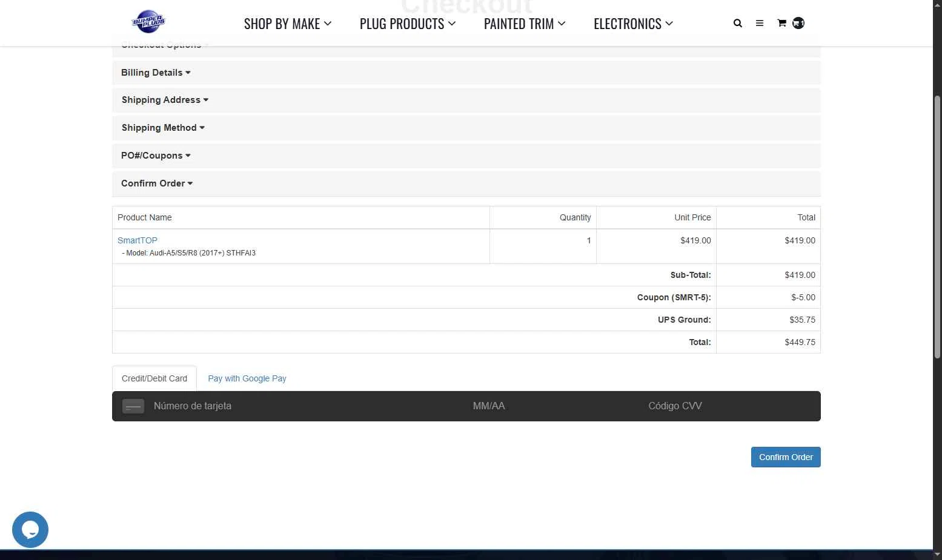The width and height of the screenshot is (942, 560).
Task: Open the hamburger menu icon
Action: (759, 23)
